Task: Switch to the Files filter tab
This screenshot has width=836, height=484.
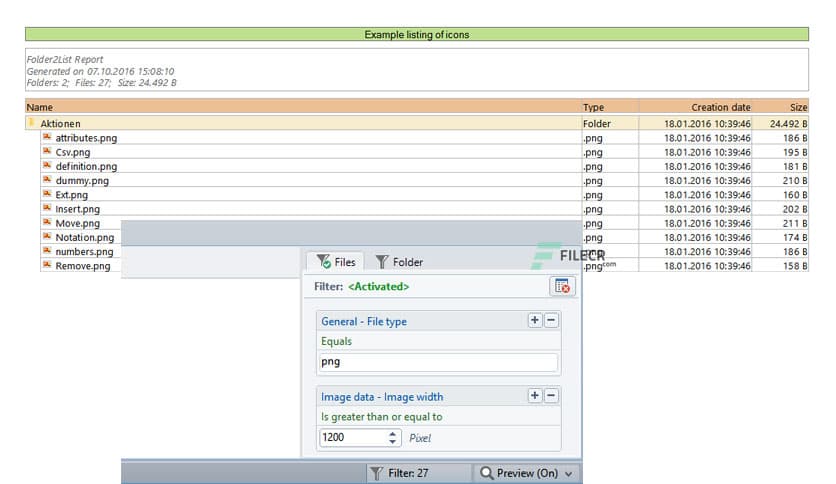Action: click(336, 262)
